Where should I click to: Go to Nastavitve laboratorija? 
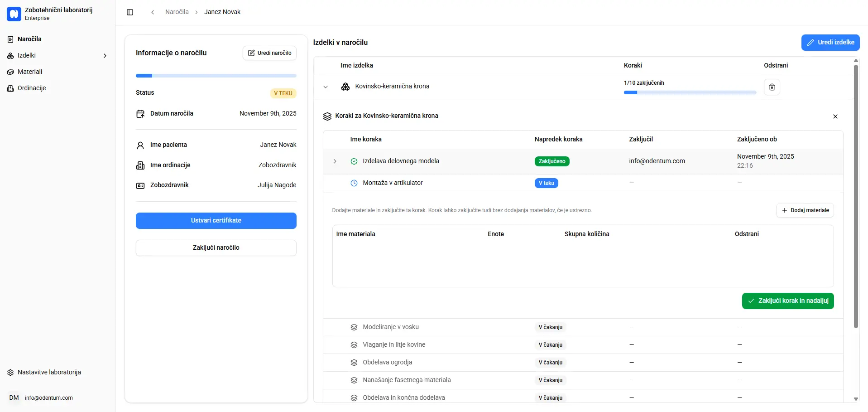49,373
